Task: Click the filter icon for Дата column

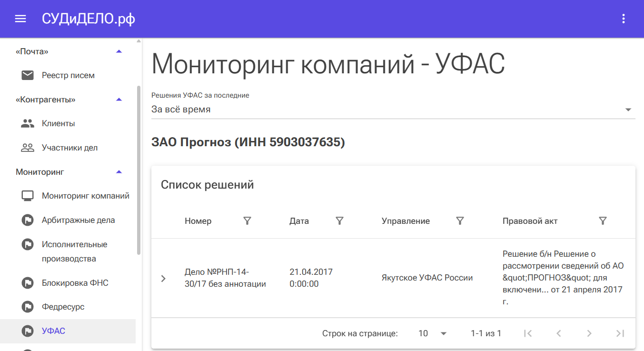Action: tap(339, 221)
